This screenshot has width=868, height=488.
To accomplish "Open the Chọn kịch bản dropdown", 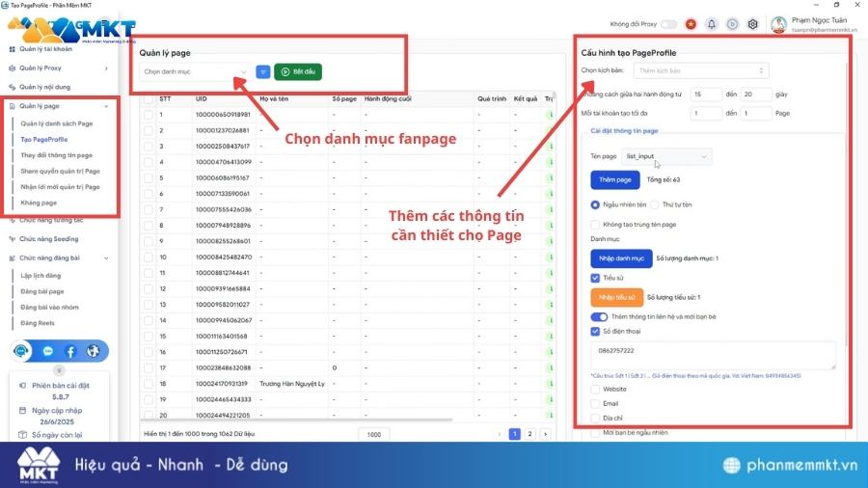I will (701, 70).
